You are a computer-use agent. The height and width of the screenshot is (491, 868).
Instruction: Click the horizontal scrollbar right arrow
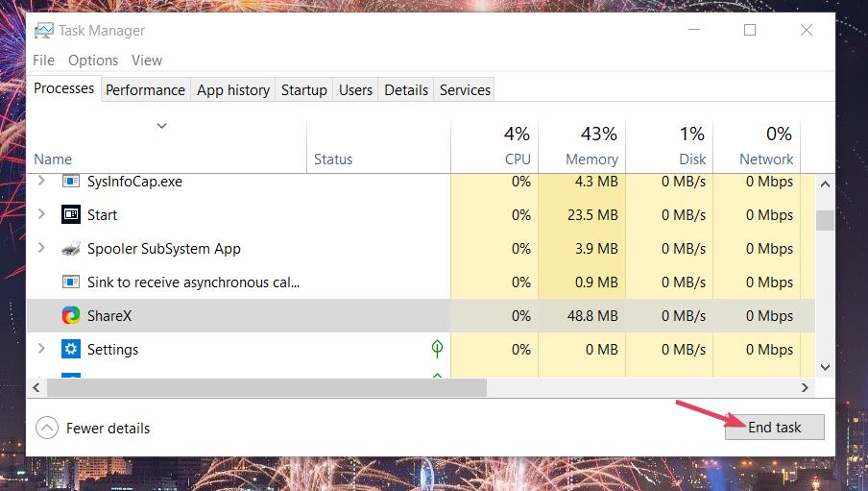click(805, 388)
